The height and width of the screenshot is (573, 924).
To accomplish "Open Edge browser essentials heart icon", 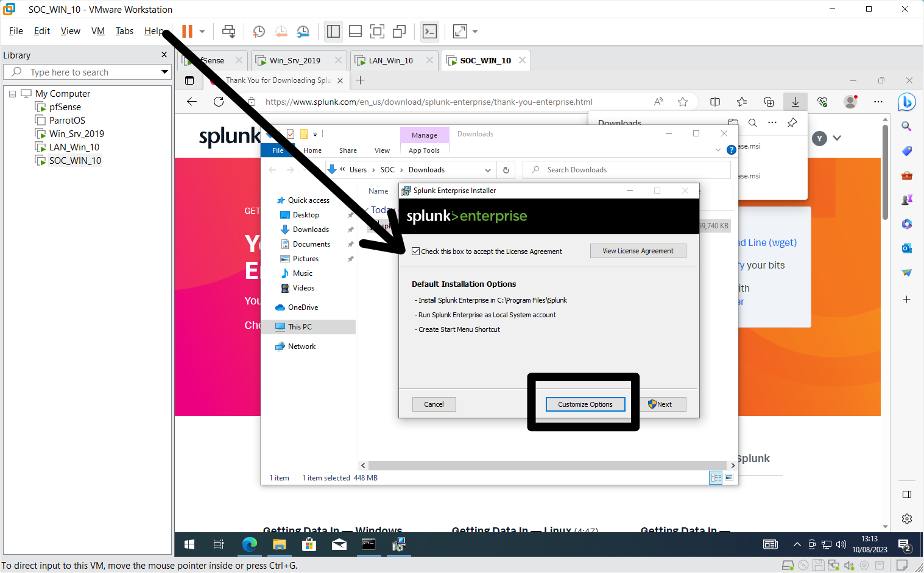I will pos(822,102).
